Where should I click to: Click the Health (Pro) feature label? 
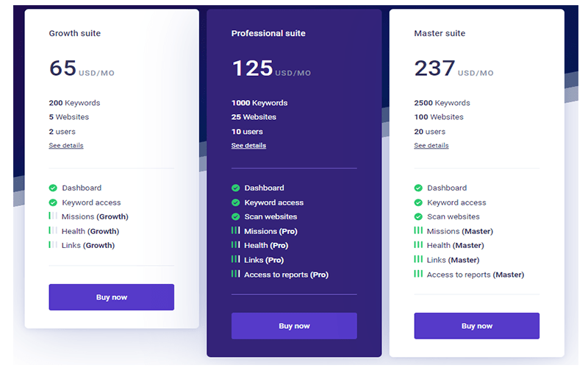[266, 245]
